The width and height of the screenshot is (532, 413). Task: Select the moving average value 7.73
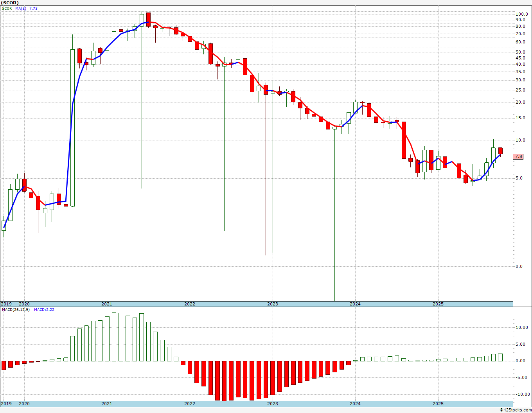pyautogui.click(x=33, y=8)
